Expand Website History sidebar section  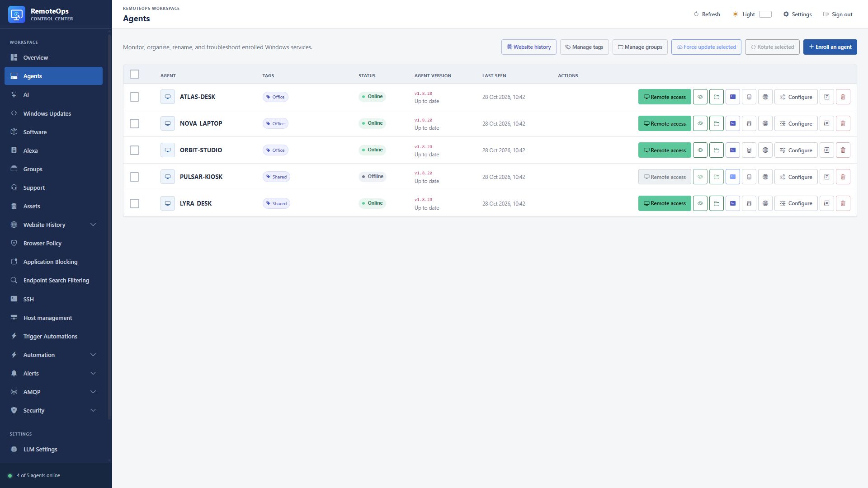pos(53,225)
